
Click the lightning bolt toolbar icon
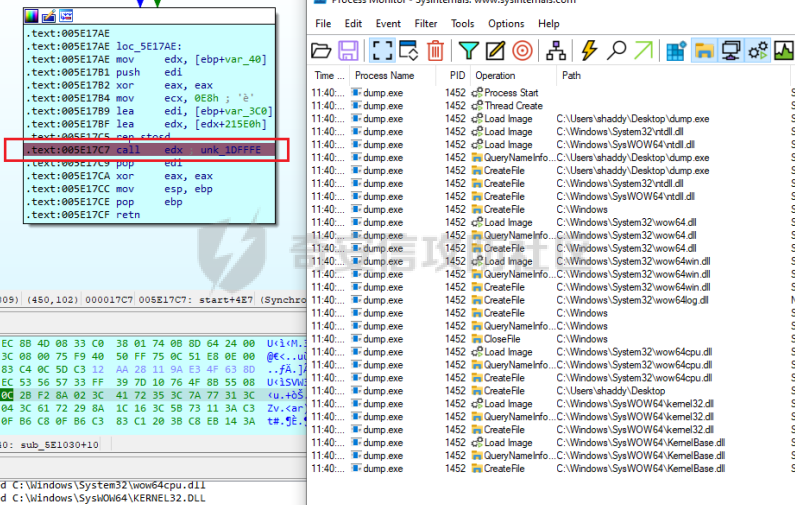589,51
